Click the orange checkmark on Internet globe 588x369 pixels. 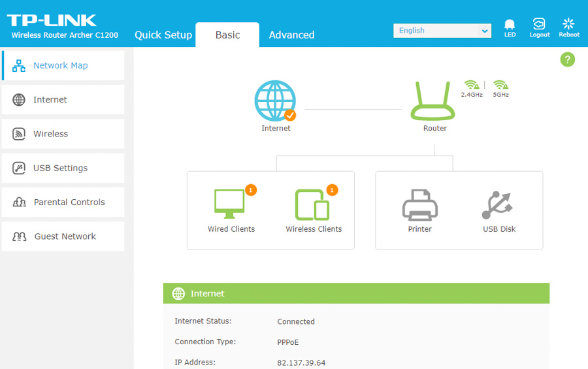290,116
